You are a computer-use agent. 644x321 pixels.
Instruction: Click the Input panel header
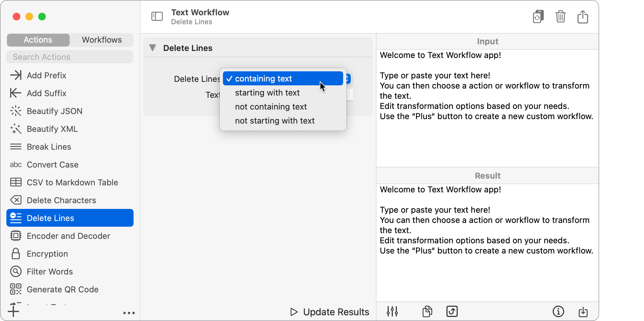(x=487, y=41)
